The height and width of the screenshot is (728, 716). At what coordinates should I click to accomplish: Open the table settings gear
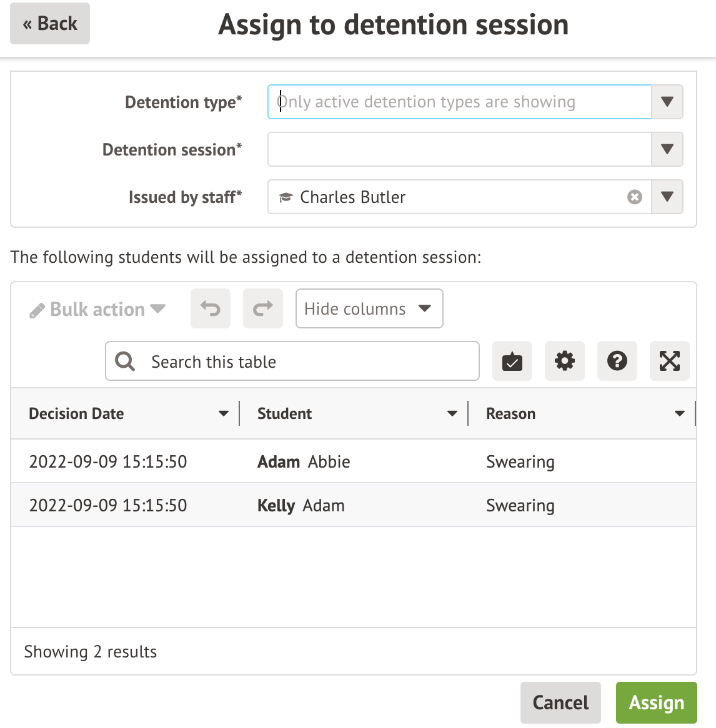click(x=564, y=361)
